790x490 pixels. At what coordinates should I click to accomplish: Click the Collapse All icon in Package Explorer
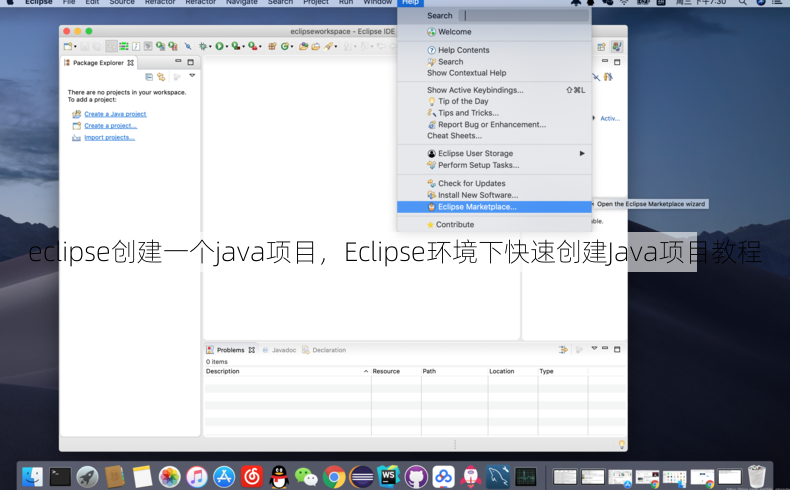[149, 77]
